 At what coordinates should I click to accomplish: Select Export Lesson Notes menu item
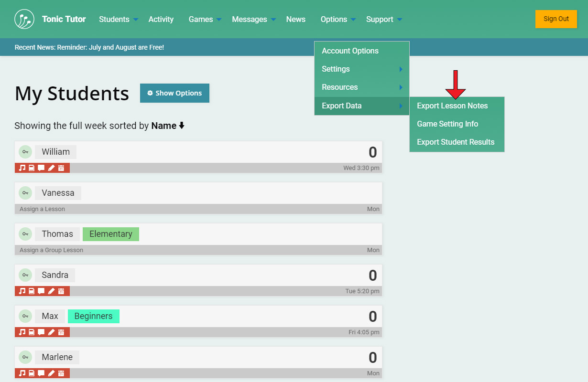coord(452,106)
